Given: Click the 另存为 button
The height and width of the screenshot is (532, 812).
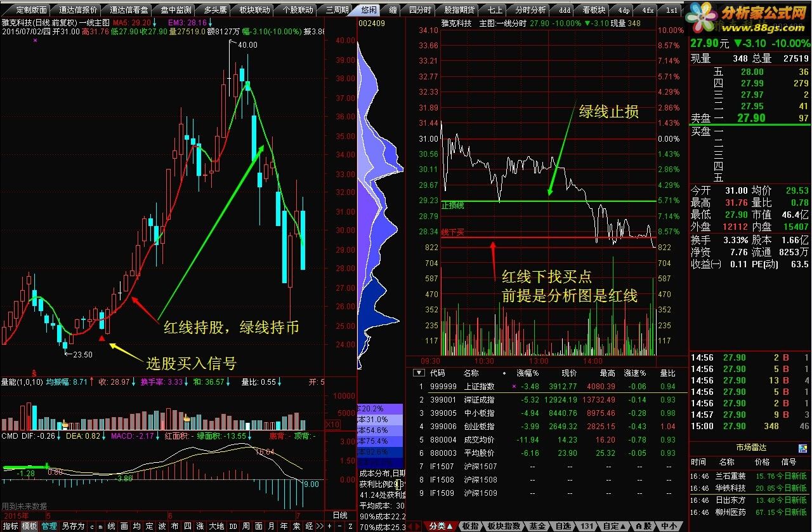Looking at the screenshot, I should (73, 526).
